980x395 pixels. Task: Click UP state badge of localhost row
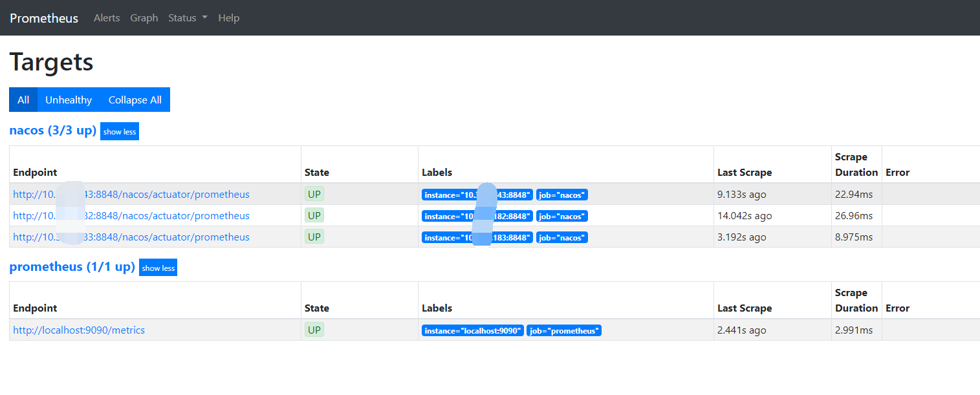pos(314,330)
